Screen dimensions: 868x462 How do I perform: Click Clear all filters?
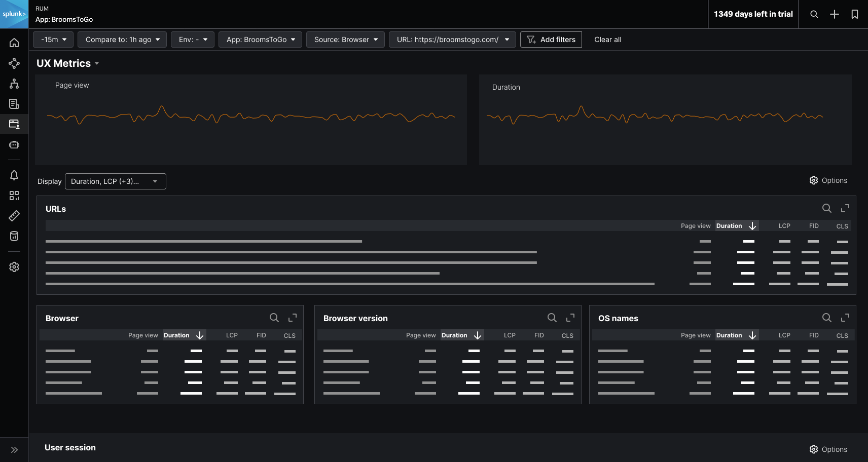(607, 40)
